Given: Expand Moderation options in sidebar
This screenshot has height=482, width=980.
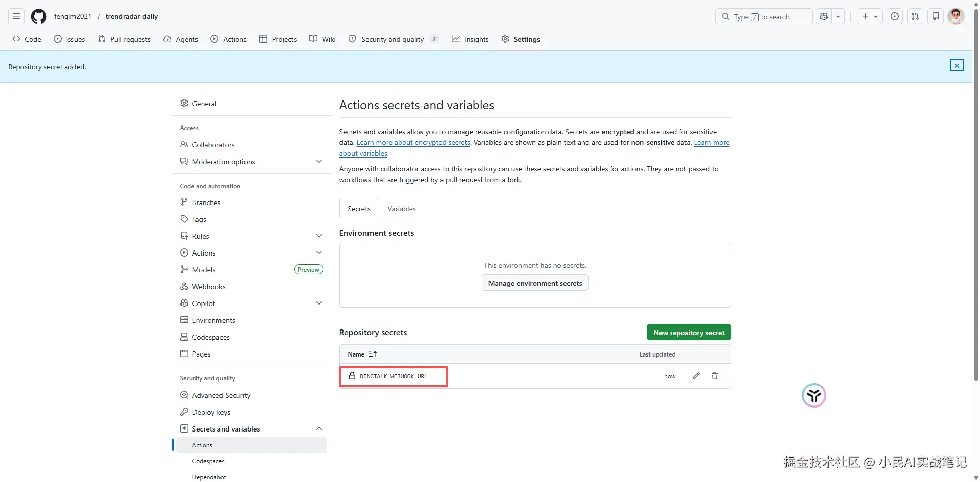Looking at the screenshot, I should coord(319,162).
